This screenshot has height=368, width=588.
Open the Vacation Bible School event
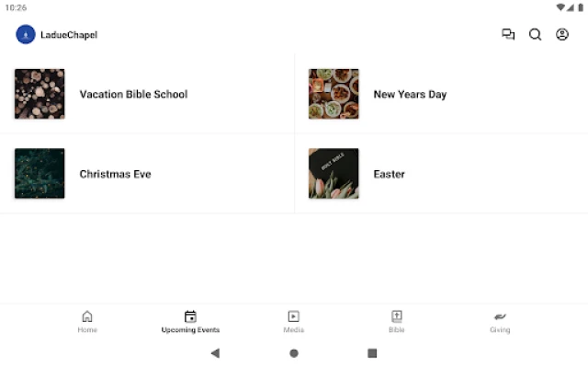133,94
